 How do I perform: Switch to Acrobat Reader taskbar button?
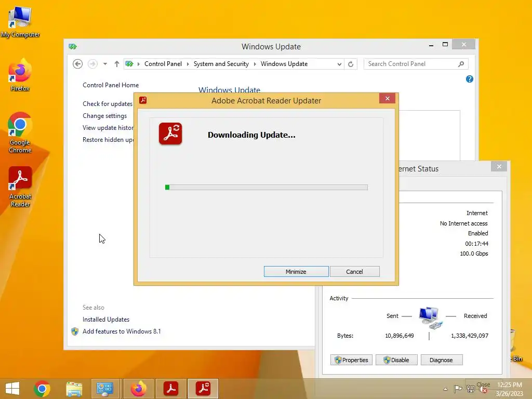[170, 389]
